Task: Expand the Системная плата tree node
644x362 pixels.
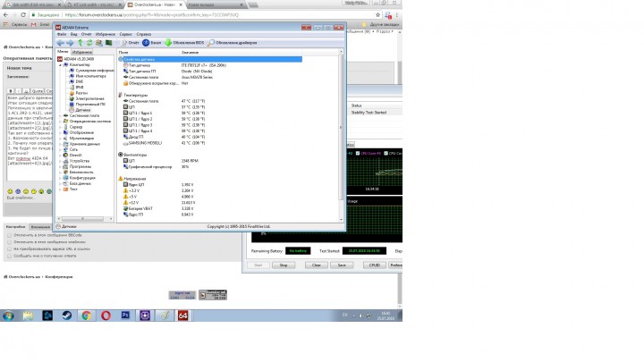Action: (x=60, y=115)
